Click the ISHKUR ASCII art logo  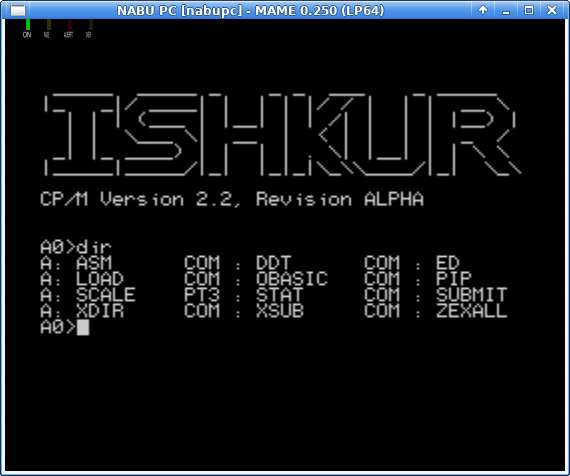pyautogui.click(x=282, y=135)
